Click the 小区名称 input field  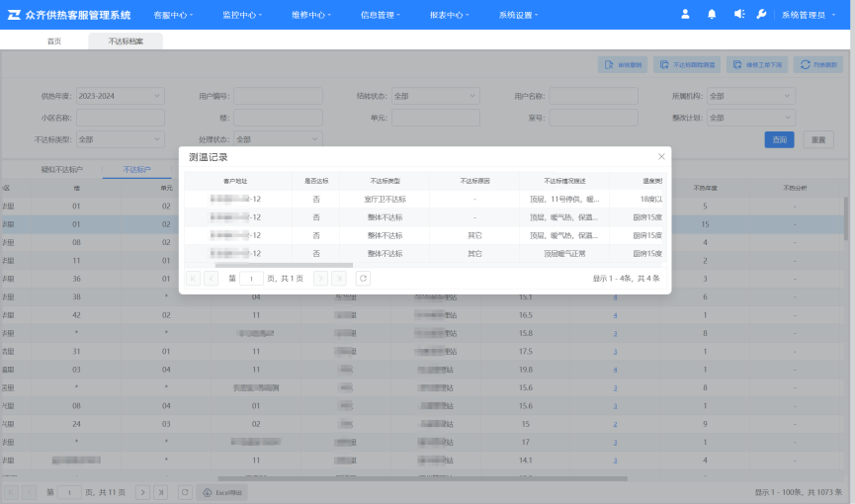[120, 118]
